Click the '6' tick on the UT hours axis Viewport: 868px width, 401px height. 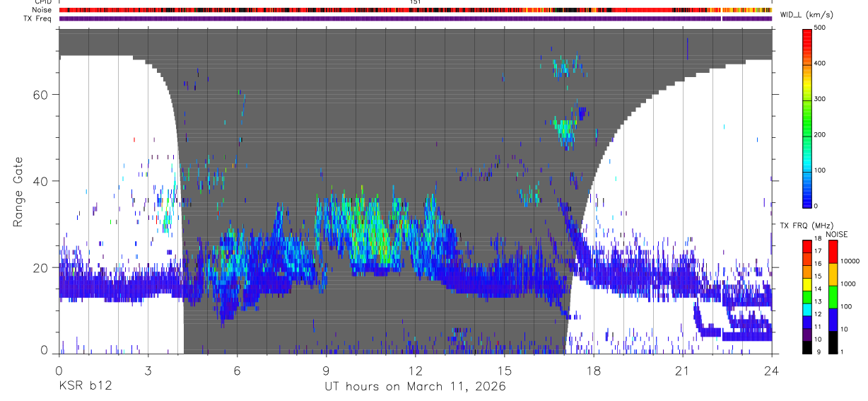coord(237,370)
